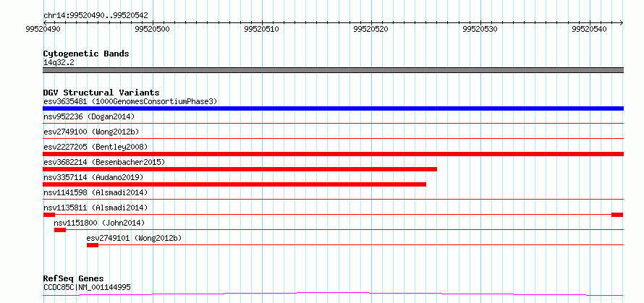This screenshot has width=644, height=303.
Task: Click the RefSeq Genes track title
Action: pos(74,279)
